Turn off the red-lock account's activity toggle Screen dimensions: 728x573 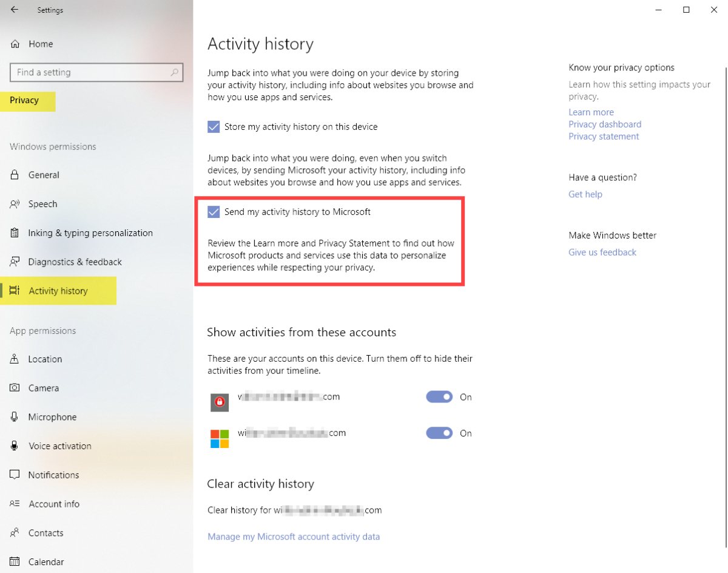tap(439, 397)
